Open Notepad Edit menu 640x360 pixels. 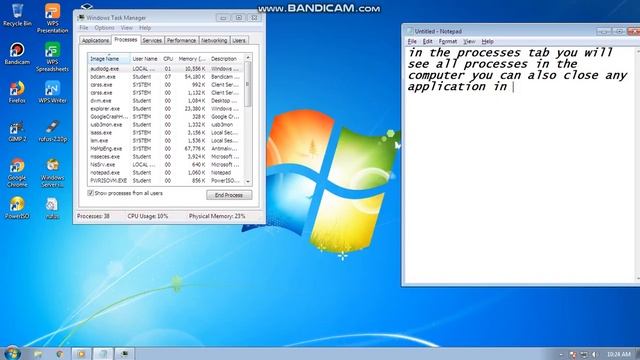[x=427, y=41]
